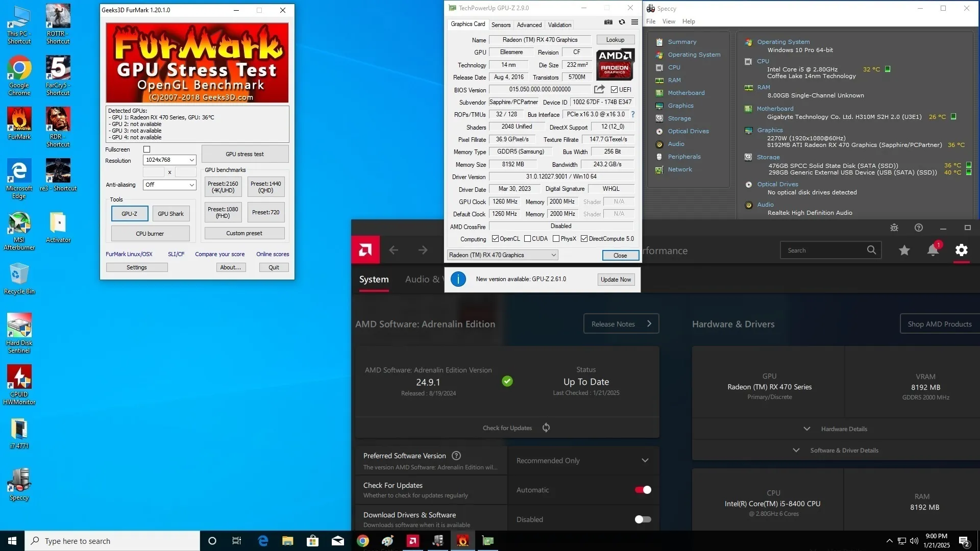Toggle the OpenCL checkbox
980x551 pixels.
click(495, 239)
